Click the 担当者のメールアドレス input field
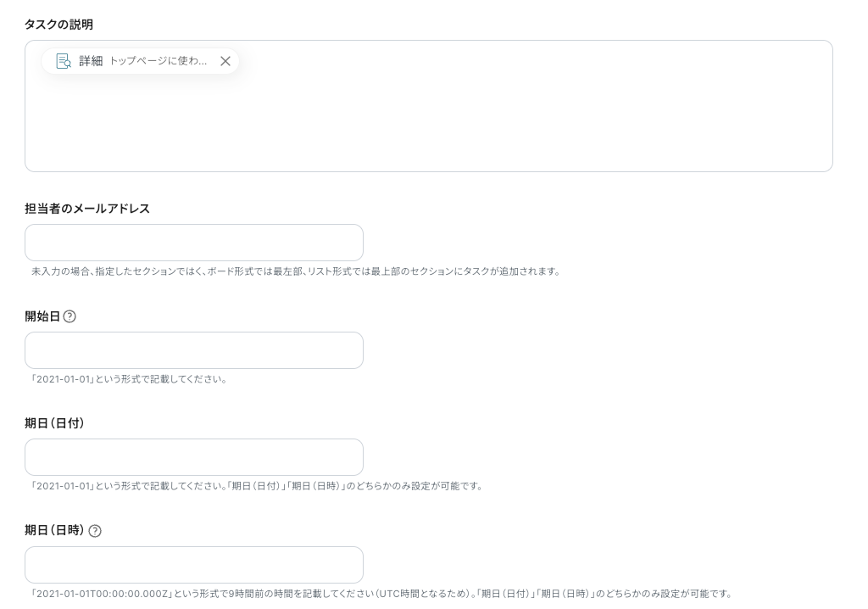The image size is (868, 609). click(194, 243)
